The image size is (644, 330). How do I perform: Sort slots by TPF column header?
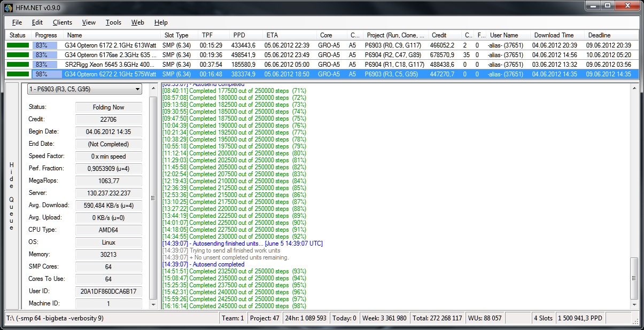coord(214,35)
